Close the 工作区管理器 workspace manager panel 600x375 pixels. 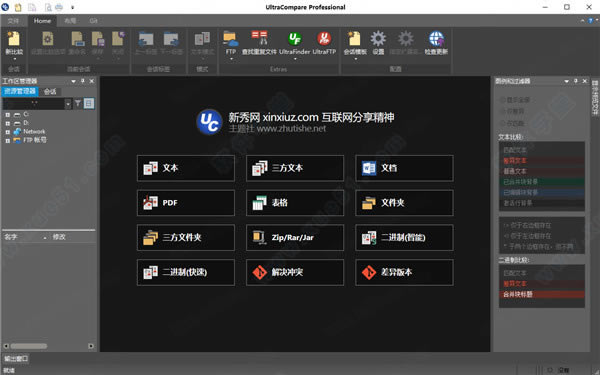pyautogui.click(x=91, y=81)
